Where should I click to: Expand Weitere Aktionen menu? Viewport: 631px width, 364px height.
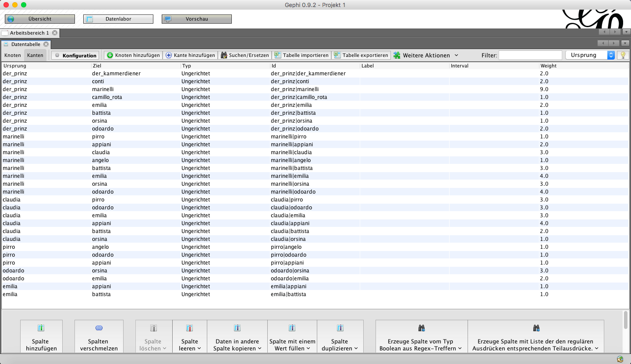point(426,55)
